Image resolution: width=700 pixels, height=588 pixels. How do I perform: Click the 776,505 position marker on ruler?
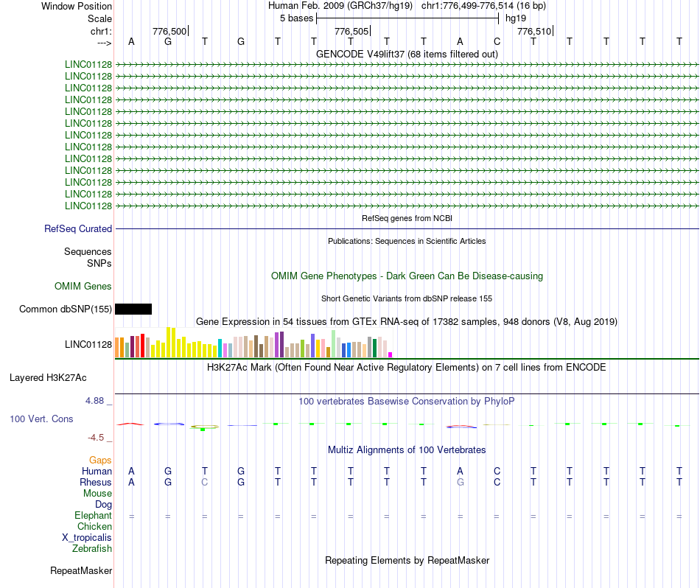tap(353, 31)
